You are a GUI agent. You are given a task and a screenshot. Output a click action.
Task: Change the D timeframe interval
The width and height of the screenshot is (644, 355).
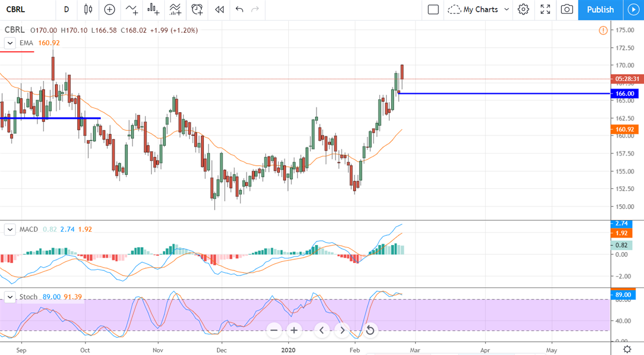66,9
